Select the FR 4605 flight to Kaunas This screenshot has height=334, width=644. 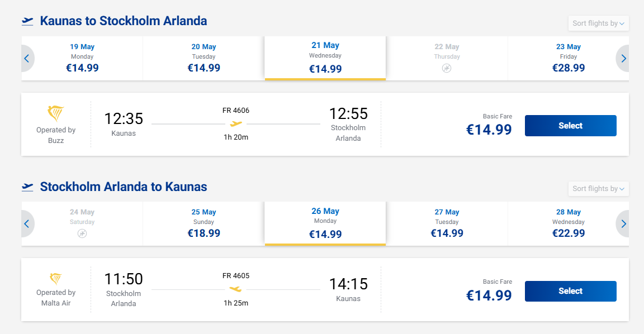point(570,291)
